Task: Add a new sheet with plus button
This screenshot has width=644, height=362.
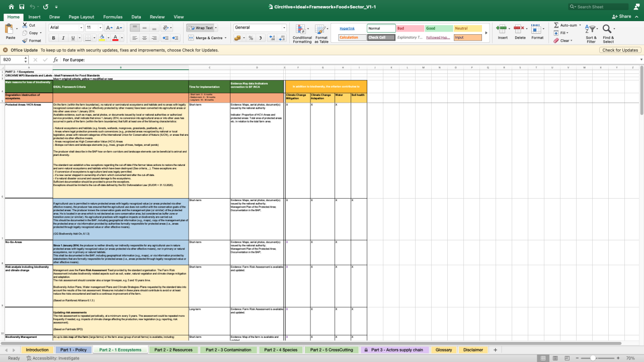Action: pyautogui.click(x=496, y=350)
